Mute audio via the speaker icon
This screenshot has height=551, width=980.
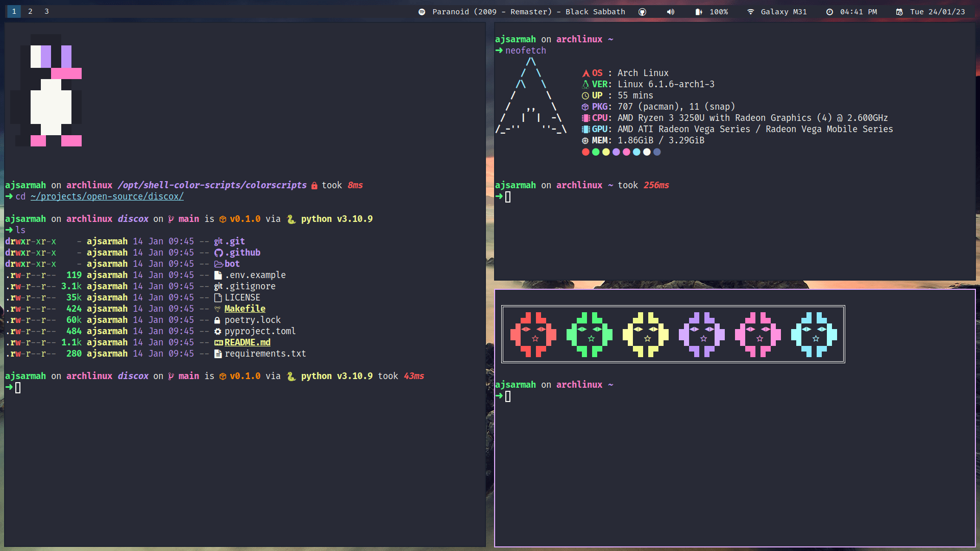[670, 11]
